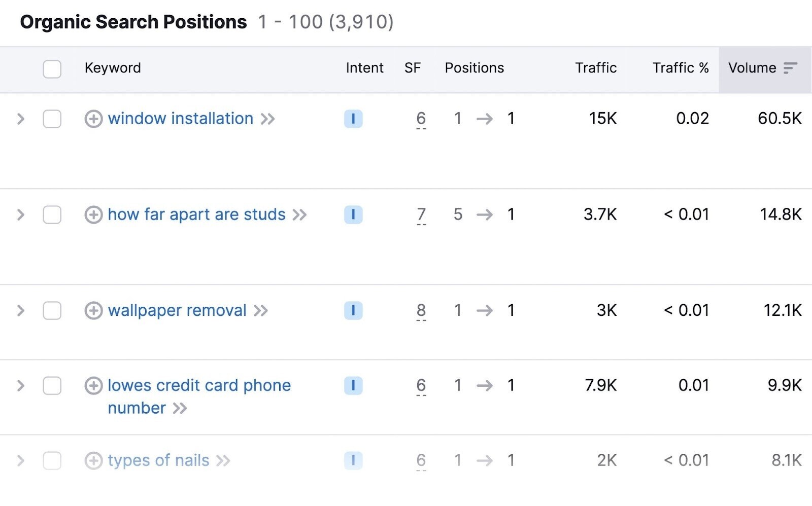The height and width of the screenshot is (506, 812).
Task: Check the wallpaper removal row checkbox
Action: click(52, 311)
